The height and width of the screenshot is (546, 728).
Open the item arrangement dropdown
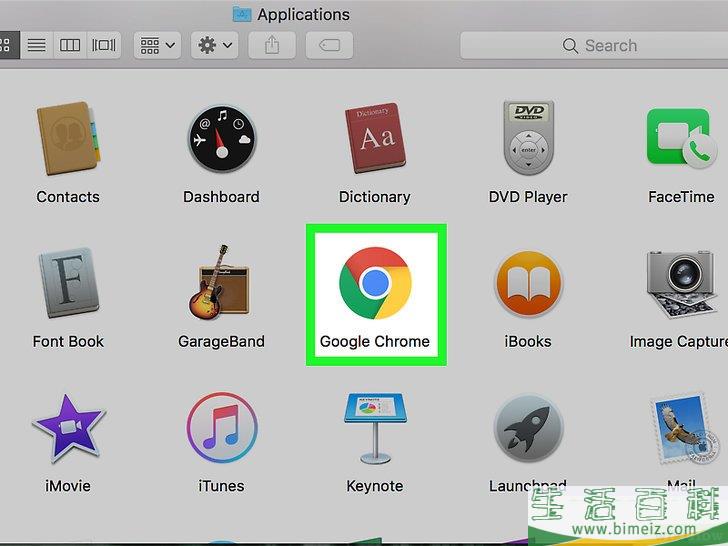(x=157, y=45)
